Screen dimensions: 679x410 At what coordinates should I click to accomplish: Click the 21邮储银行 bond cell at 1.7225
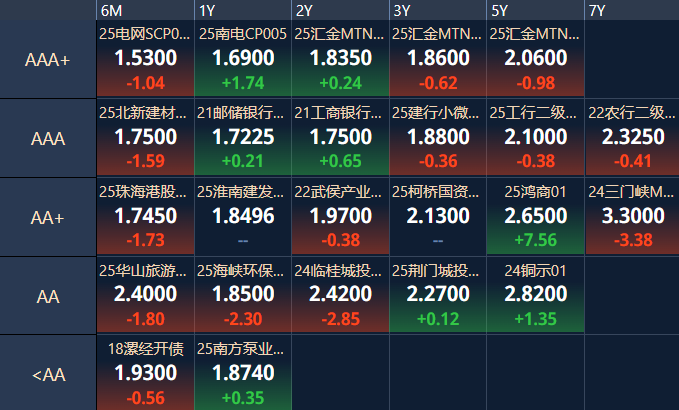(242, 138)
